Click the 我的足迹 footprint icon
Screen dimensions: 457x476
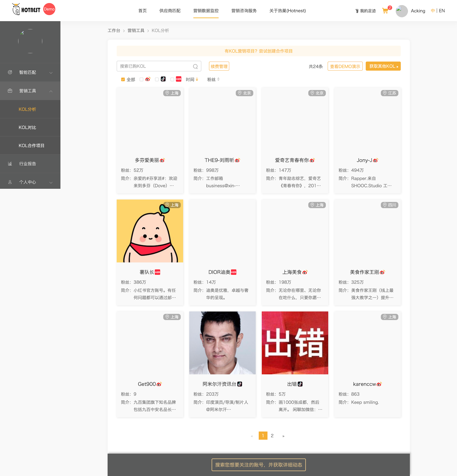click(x=357, y=11)
